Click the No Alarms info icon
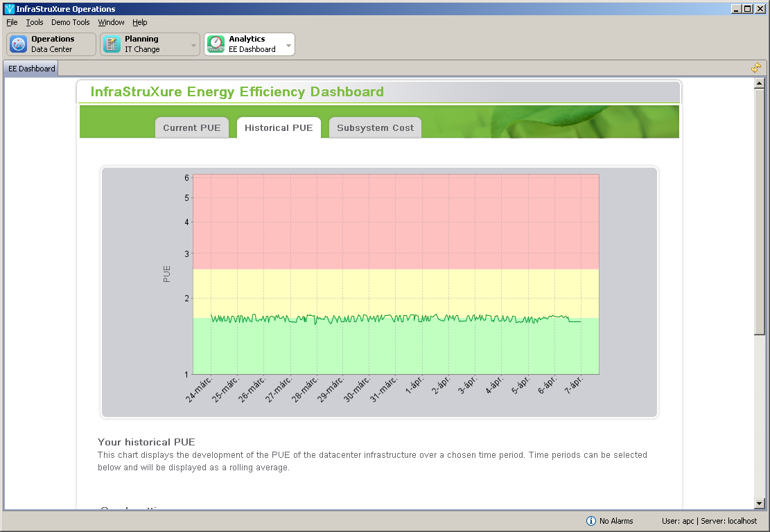This screenshot has height=532, width=770. click(x=591, y=521)
